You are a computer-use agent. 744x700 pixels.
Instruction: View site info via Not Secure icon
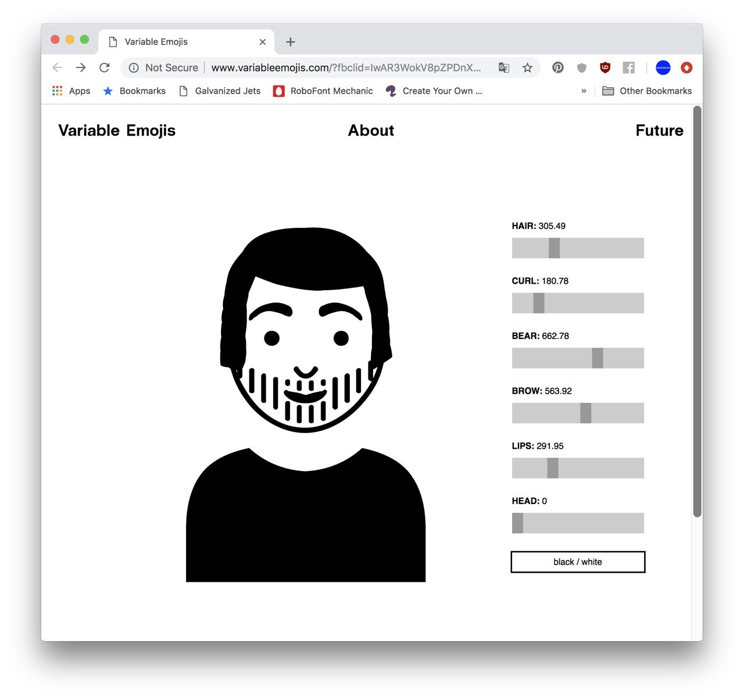[x=134, y=67]
